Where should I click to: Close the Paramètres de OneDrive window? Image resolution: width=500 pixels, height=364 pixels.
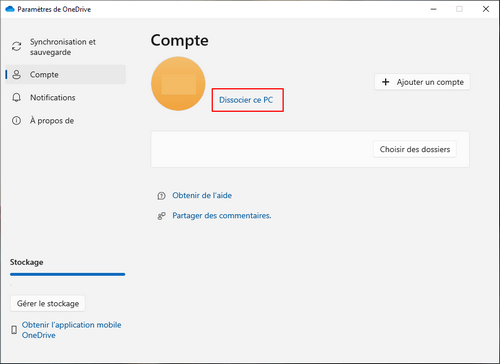(x=486, y=9)
